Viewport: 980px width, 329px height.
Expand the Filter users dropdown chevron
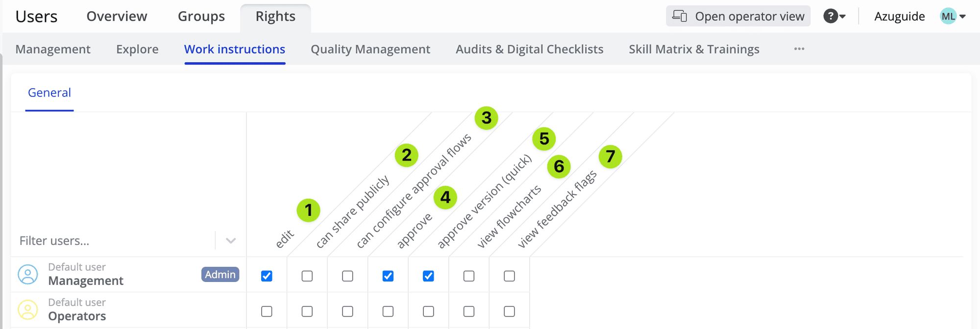pyautogui.click(x=231, y=240)
